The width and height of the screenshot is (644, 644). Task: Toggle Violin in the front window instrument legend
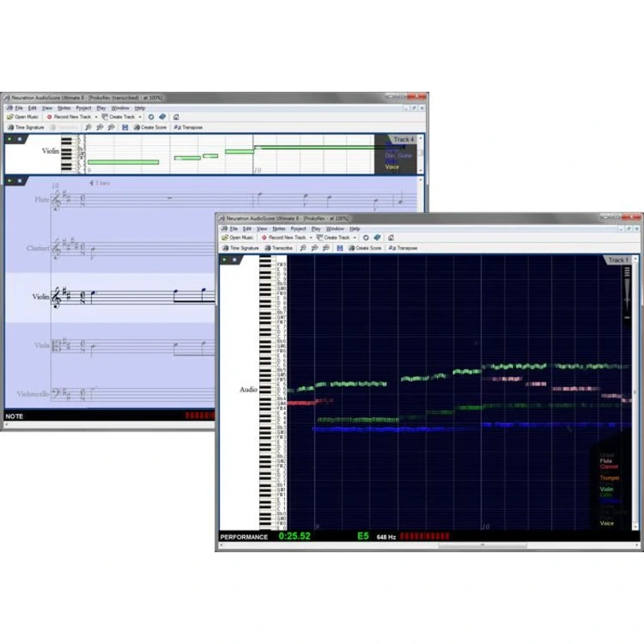(x=606, y=489)
